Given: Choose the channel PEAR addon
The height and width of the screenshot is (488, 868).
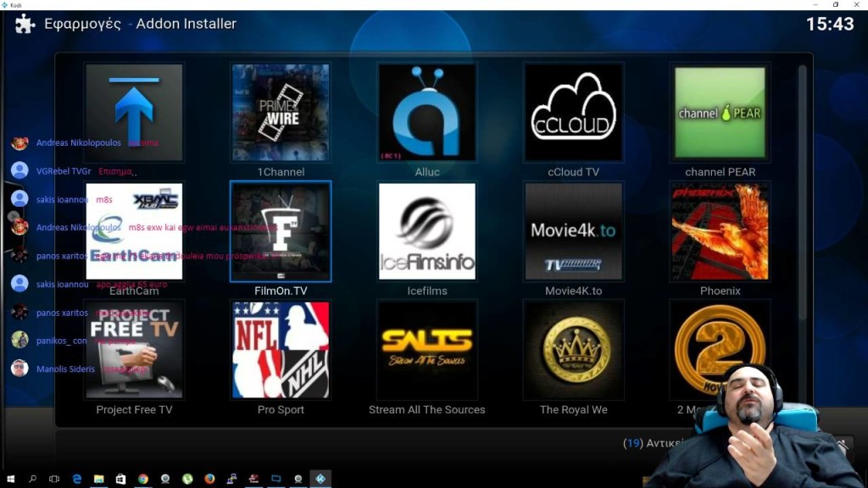Looking at the screenshot, I should (720, 113).
